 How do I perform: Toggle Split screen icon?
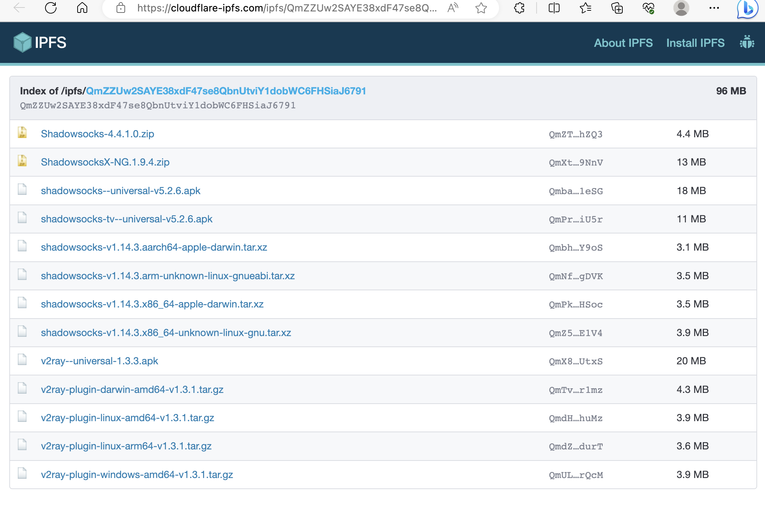click(554, 8)
